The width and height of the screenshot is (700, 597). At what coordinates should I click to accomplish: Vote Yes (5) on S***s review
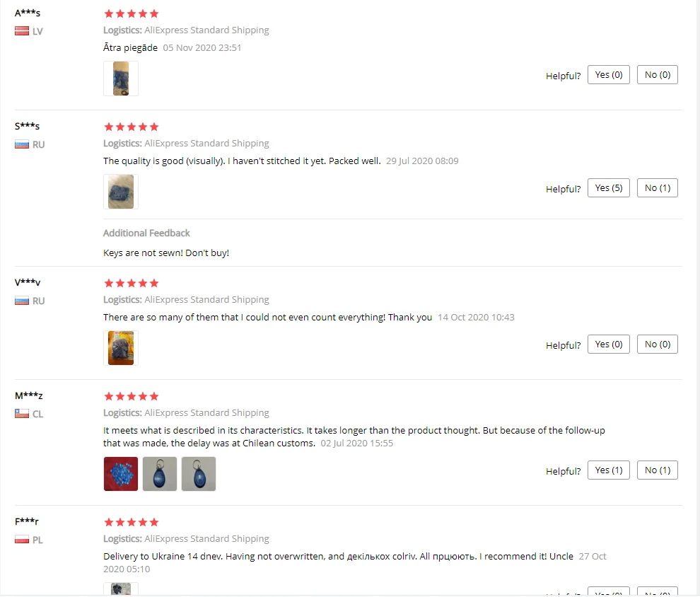click(609, 188)
